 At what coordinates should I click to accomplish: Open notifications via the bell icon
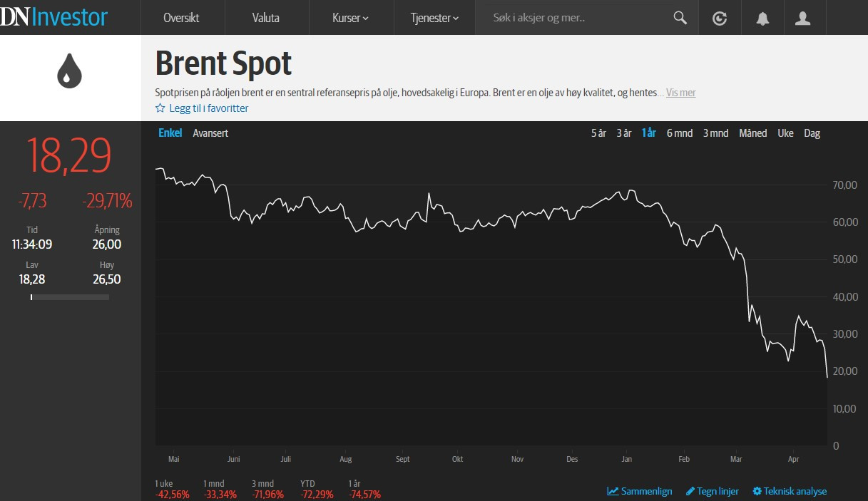click(x=762, y=17)
